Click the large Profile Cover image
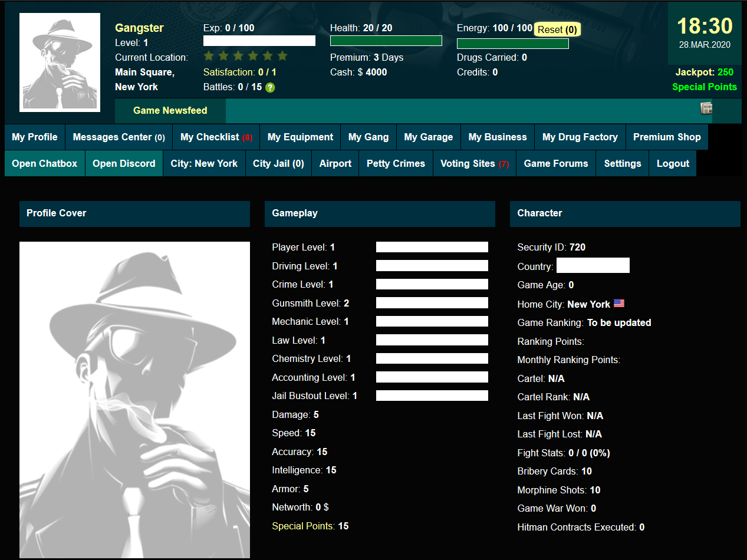747x560 pixels. [134, 399]
